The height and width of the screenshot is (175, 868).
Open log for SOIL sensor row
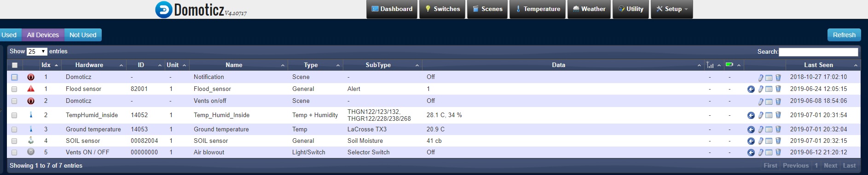[769, 141]
